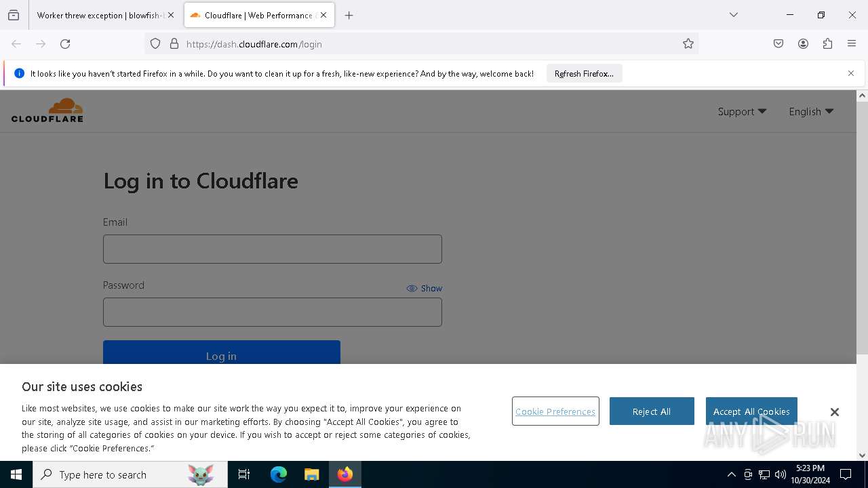Viewport: 868px width, 488px height.
Task: Click the Cloudflare logo
Action: pyautogui.click(x=47, y=110)
